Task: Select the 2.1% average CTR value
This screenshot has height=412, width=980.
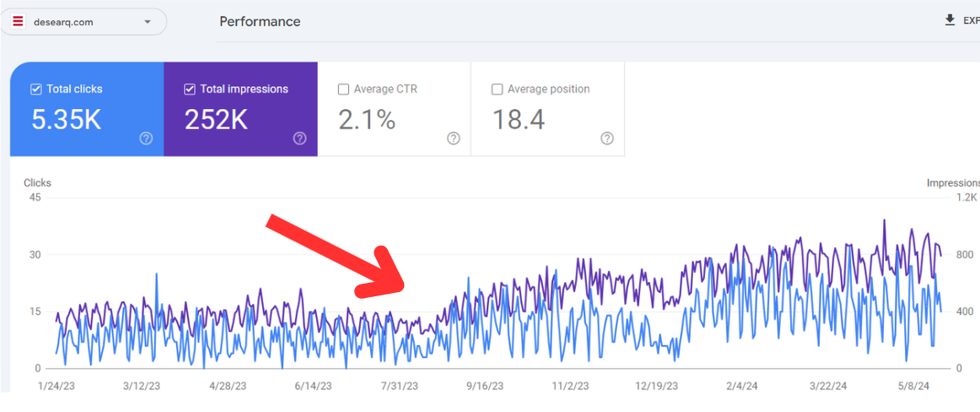Action: (x=367, y=120)
